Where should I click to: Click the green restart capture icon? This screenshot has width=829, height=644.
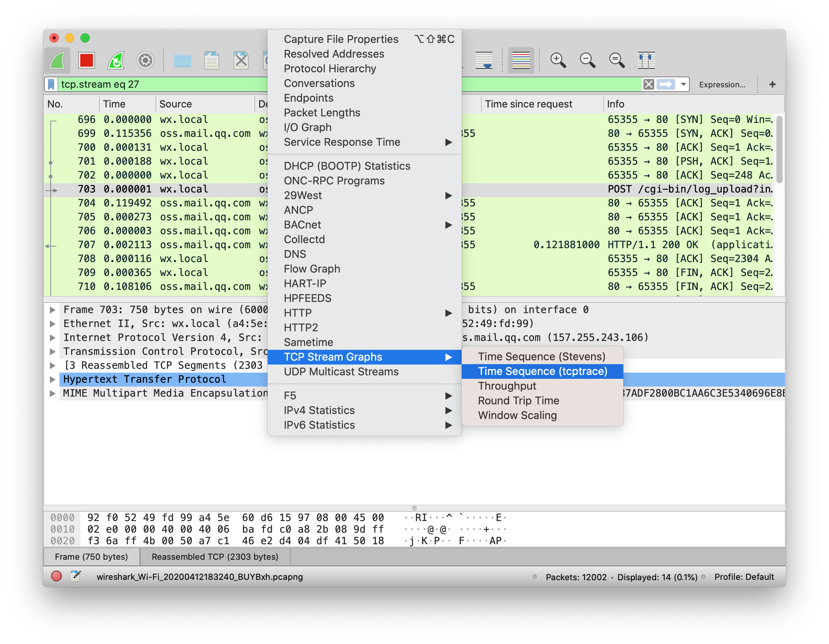point(116,60)
